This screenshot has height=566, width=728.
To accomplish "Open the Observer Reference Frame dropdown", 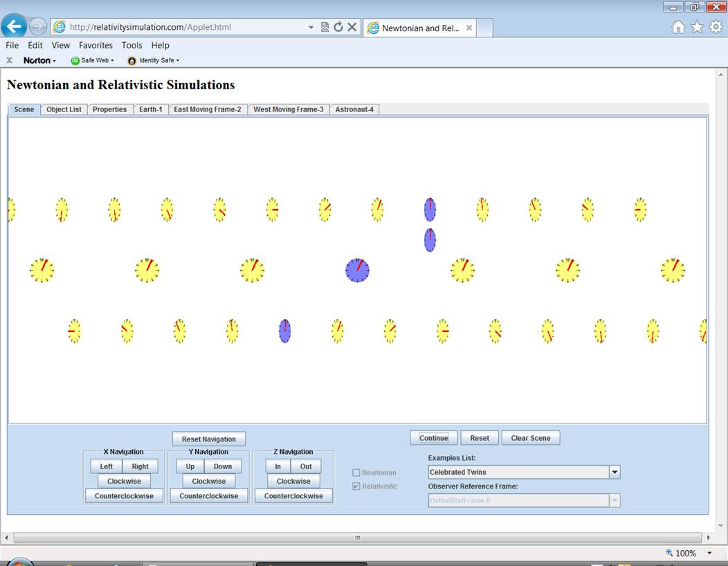I will pyautogui.click(x=614, y=500).
